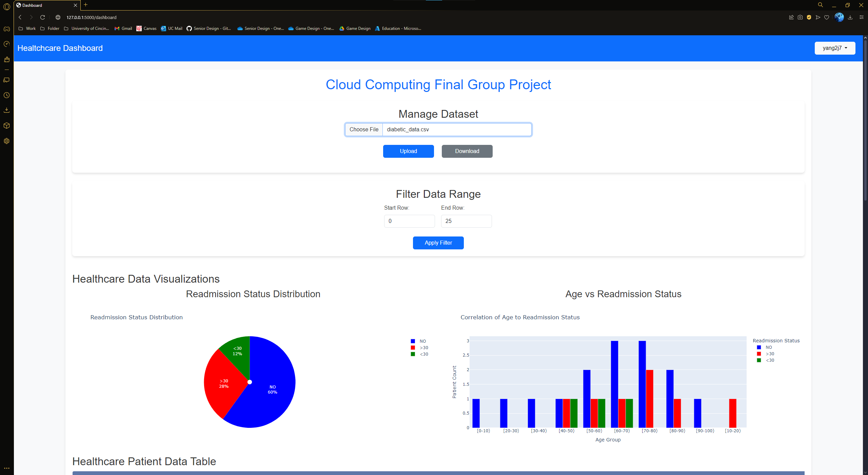Open toolbar downloads arrow icon

(850, 17)
